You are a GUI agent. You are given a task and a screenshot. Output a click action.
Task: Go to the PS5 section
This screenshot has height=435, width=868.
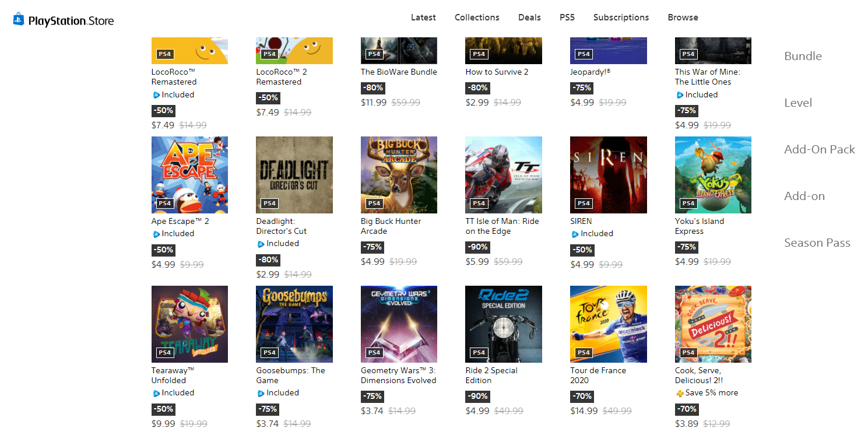(567, 17)
